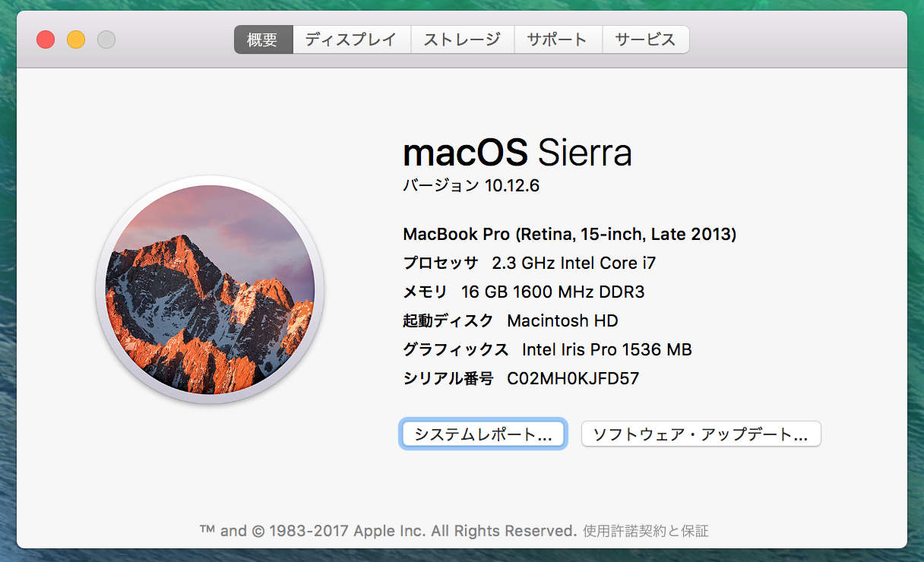Click processor value 2.3 GHz Intel Core i7
The height and width of the screenshot is (562, 924).
coord(574,264)
